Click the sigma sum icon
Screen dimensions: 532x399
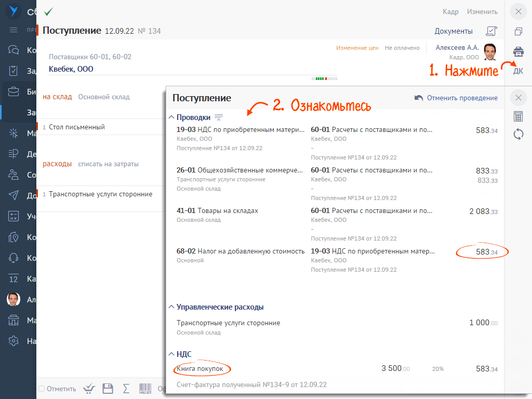point(126,389)
